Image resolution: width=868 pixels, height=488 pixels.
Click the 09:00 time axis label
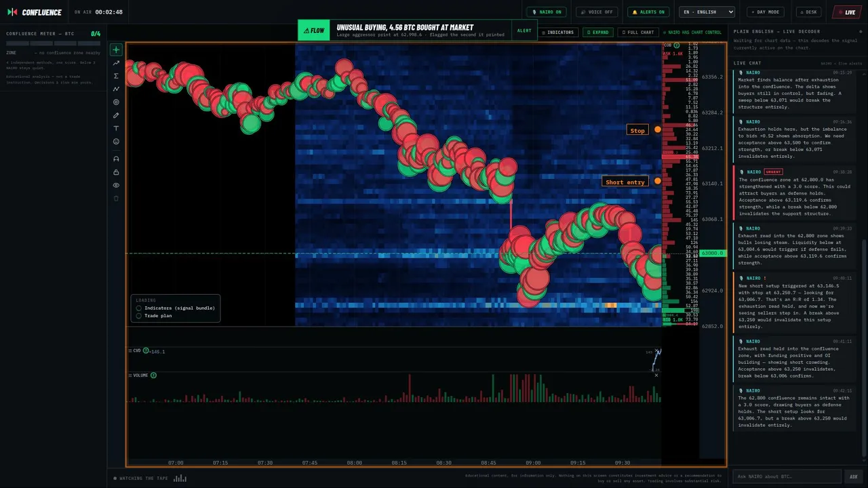click(533, 463)
